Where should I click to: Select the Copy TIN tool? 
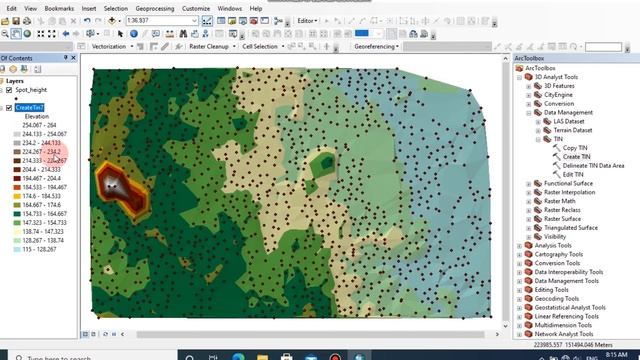[x=575, y=148]
